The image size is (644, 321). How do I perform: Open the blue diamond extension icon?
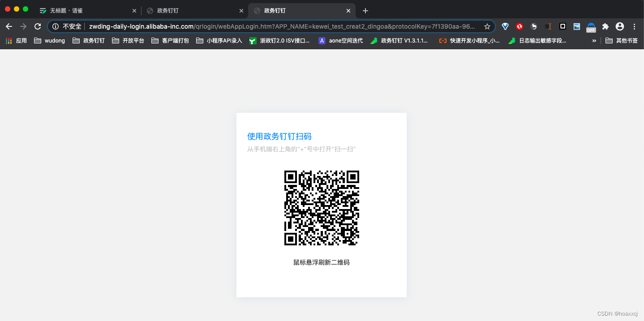(x=505, y=26)
